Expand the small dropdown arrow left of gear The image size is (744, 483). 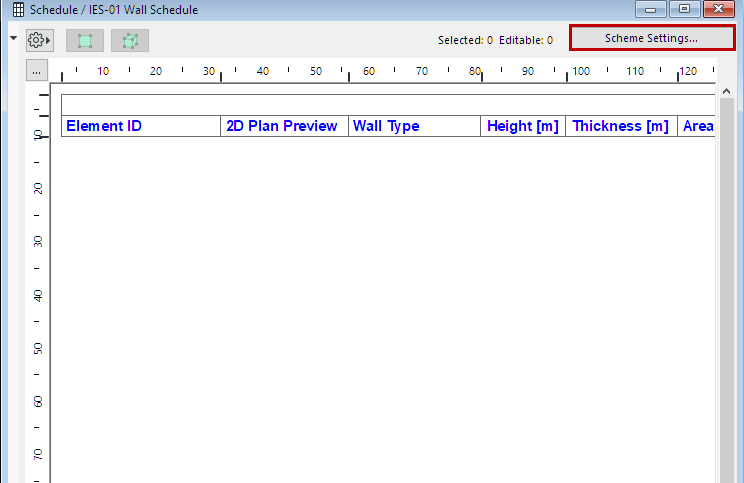(x=13, y=38)
